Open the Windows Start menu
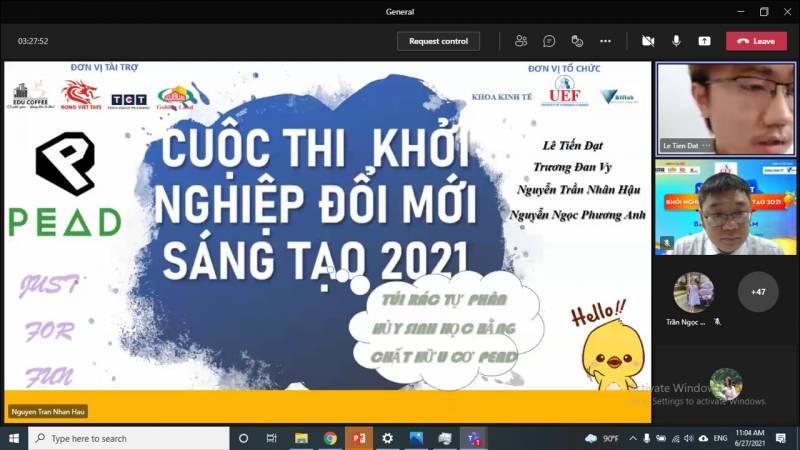800x450 pixels. [x=14, y=438]
